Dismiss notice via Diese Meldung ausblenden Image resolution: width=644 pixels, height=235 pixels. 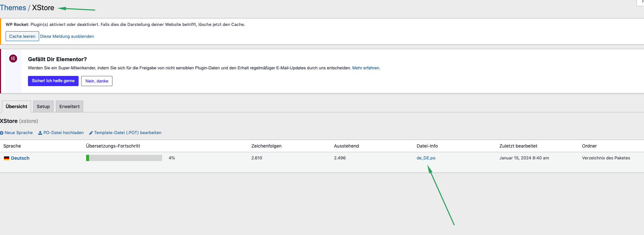[x=67, y=36]
